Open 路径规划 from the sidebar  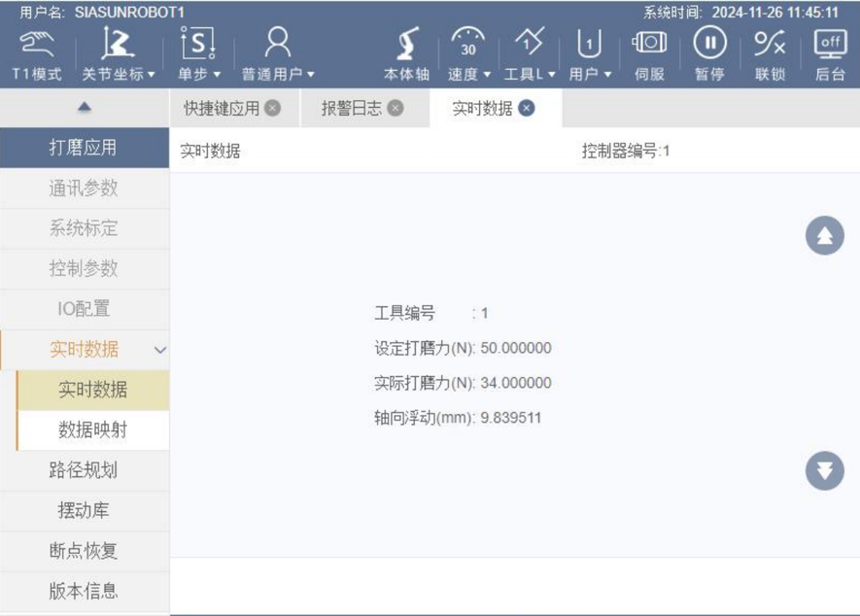84,470
